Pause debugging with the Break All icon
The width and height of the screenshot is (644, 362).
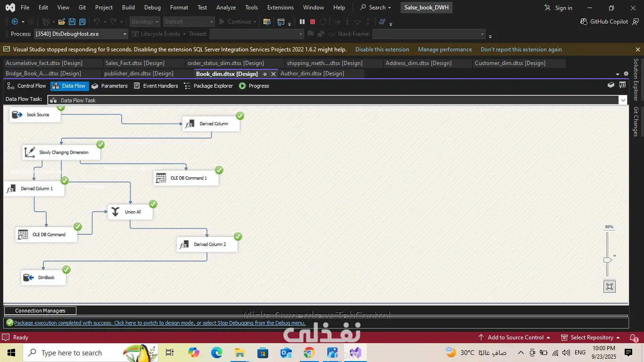[302, 22]
